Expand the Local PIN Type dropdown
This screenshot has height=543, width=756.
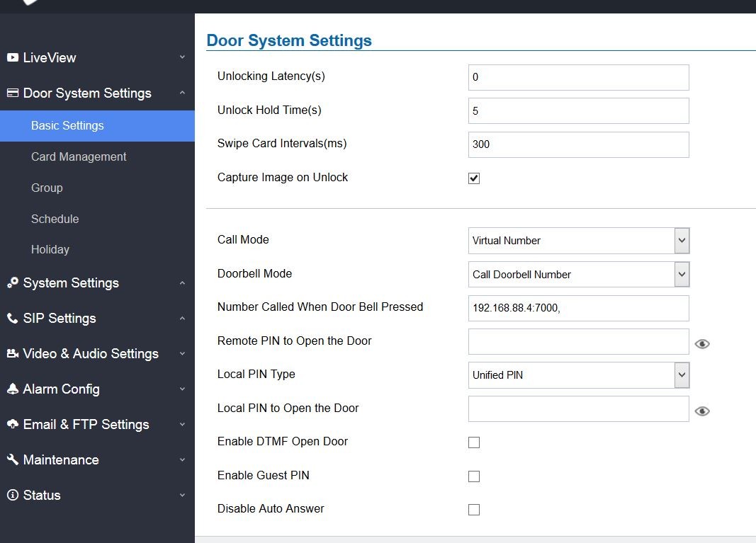pyautogui.click(x=578, y=375)
